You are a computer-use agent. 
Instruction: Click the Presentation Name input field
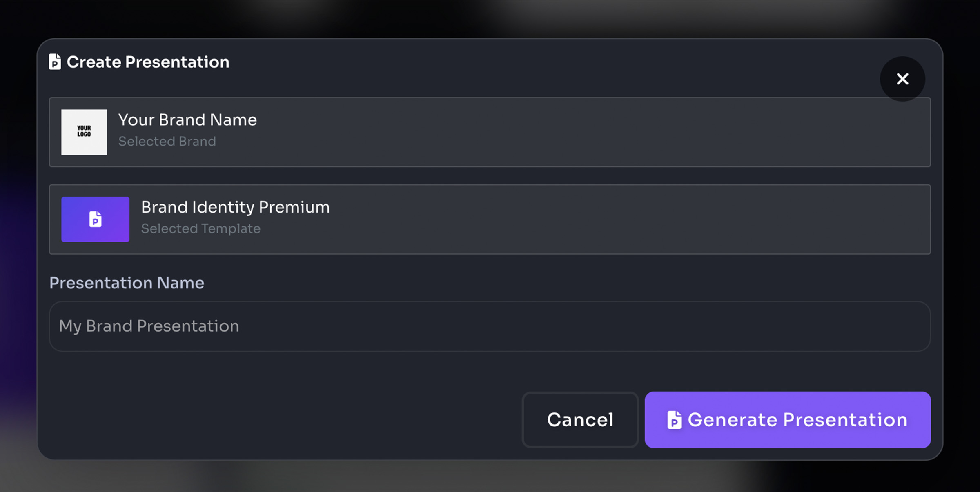[x=490, y=326]
